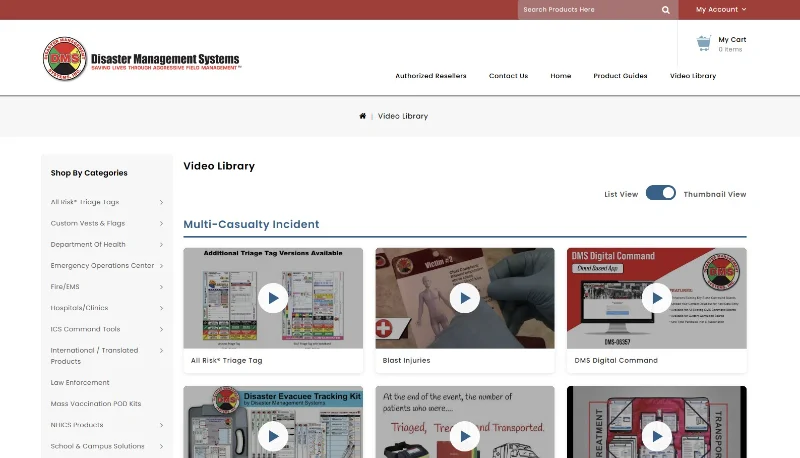Expand the Custom Vests & Flags chevron

tap(161, 224)
